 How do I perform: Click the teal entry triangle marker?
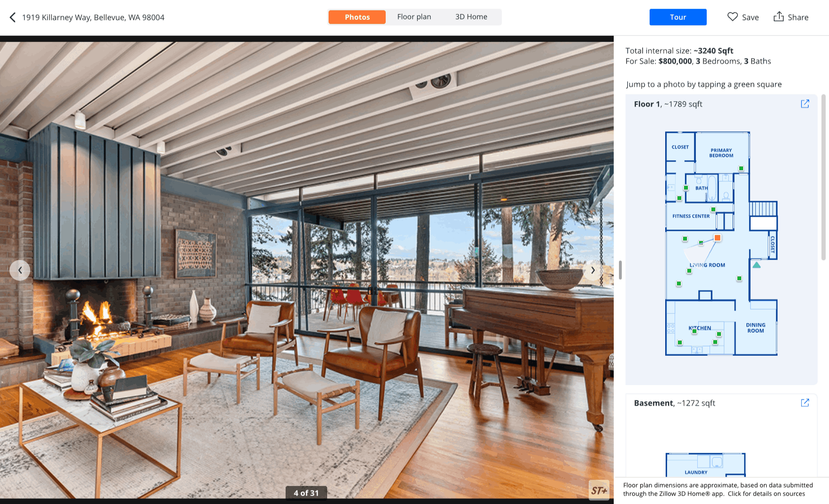coord(756,265)
